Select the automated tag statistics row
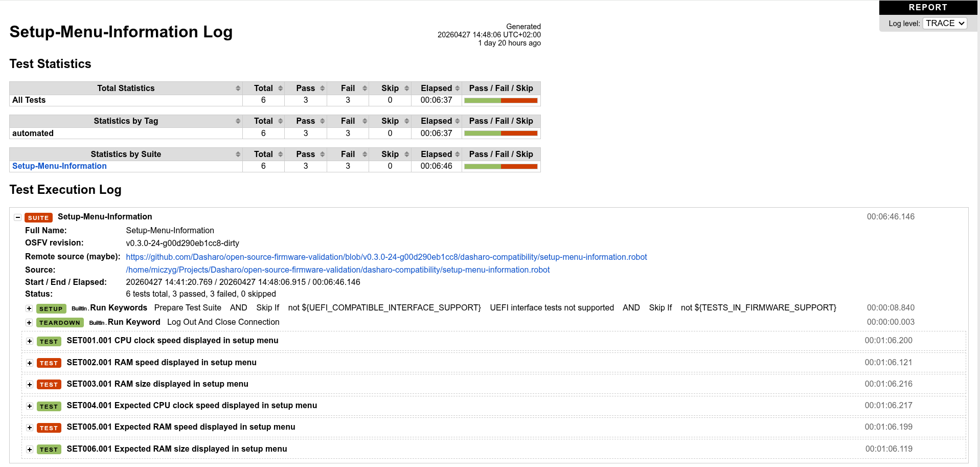Screen dimensions: 980x467 33,133
